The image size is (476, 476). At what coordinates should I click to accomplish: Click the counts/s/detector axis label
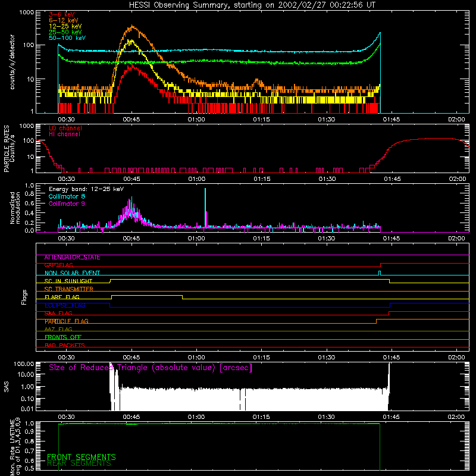[x=12, y=62]
